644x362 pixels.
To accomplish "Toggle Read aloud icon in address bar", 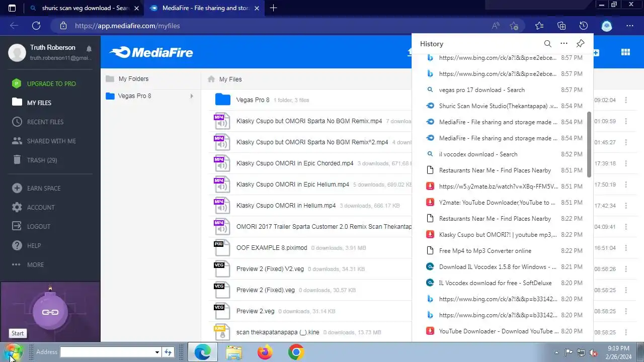I will pyautogui.click(x=496, y=26).
